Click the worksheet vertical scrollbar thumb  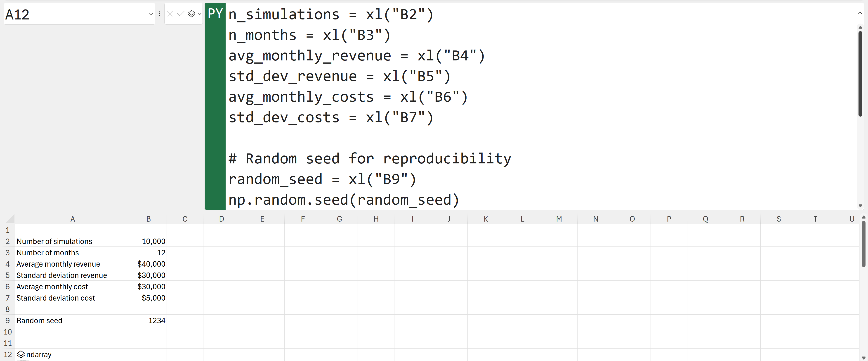[863, 243]
